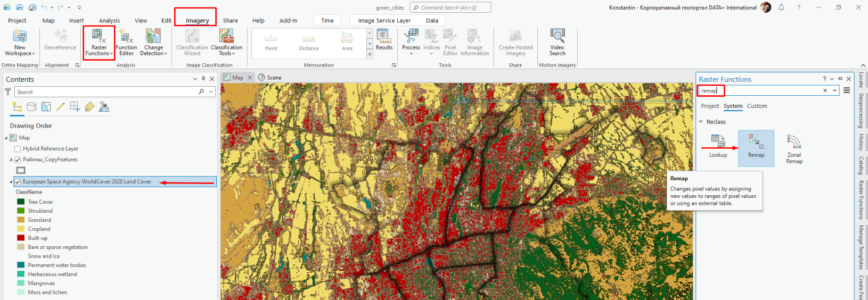Screen dimensions: 868x300
Task: Collapse the Map group in Contents
Action: (6, 138)
